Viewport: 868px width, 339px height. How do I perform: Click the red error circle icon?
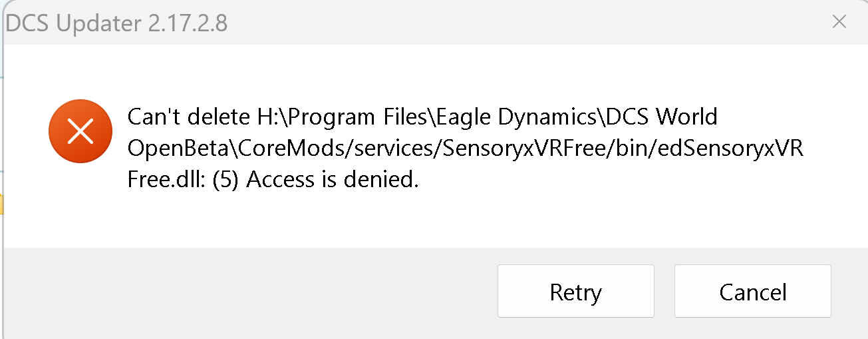coord(80,131)
